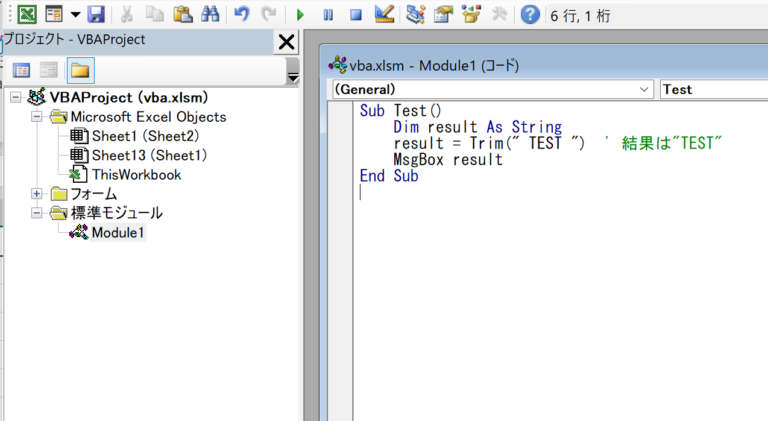Viewport: 768px width, 421px height.
Task: Click the Save workbook floppy icon
Action: pos(96,15)
